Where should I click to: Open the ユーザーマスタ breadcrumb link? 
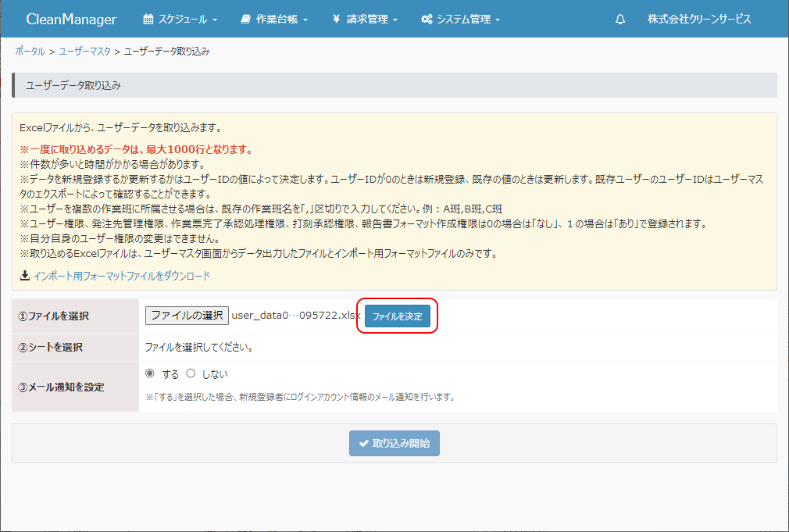click(84, 52)
